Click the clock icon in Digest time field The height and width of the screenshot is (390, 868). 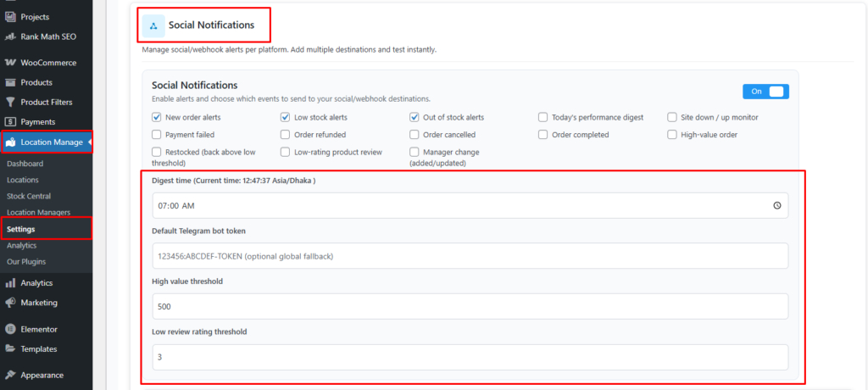[777, 205]
